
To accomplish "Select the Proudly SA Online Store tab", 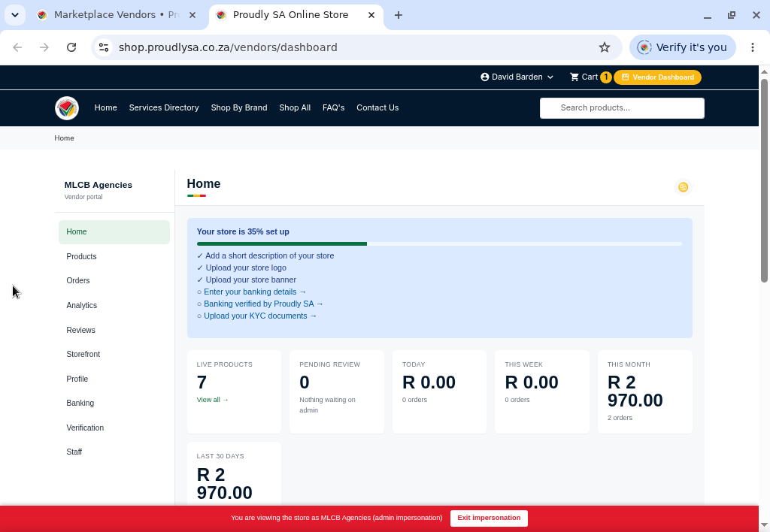I will coord(296,15).
